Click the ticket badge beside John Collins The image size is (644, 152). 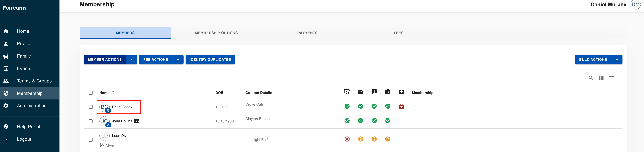tap(136, 121)
